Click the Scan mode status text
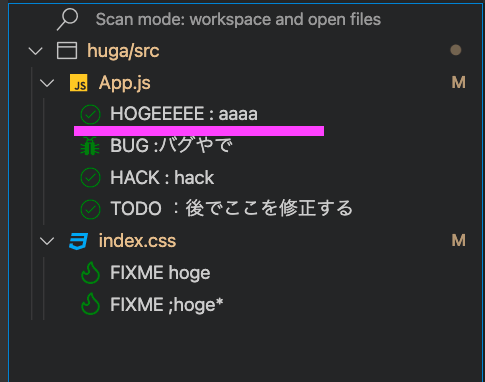This screenshot has height=382, width=485. click(x=238, y=19)
